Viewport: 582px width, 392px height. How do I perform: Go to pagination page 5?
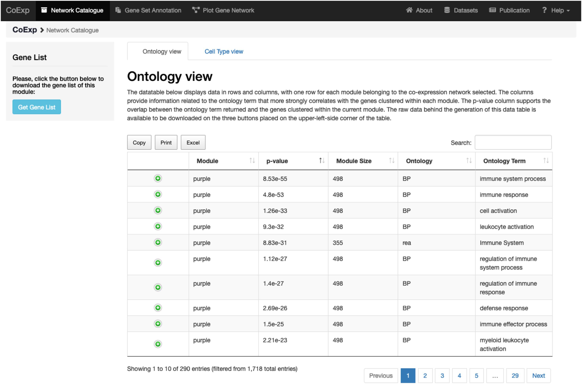click(x=477, y=376)
